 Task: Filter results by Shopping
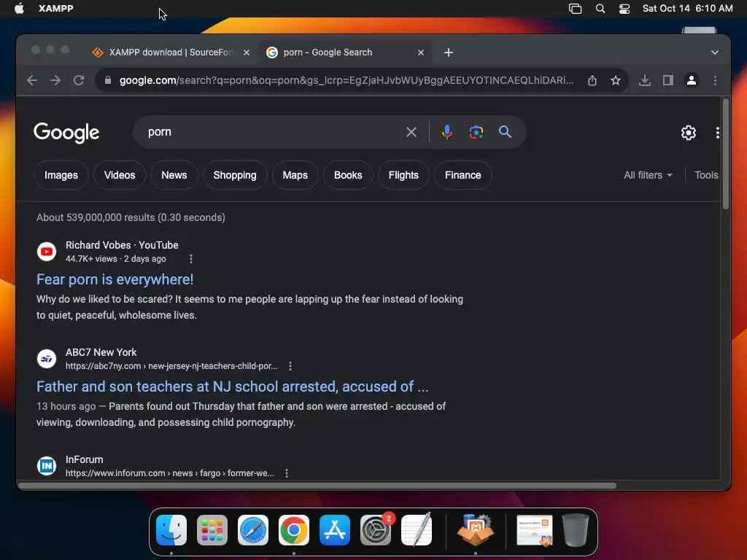[x=235, y=175]
